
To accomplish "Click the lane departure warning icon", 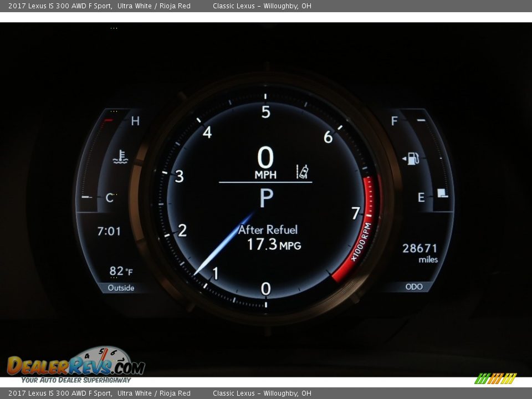I will coord(302,172).
